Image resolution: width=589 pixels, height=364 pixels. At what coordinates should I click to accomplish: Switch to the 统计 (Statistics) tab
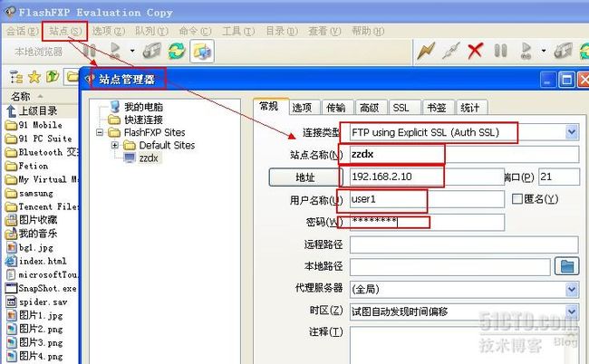point(470,108)
